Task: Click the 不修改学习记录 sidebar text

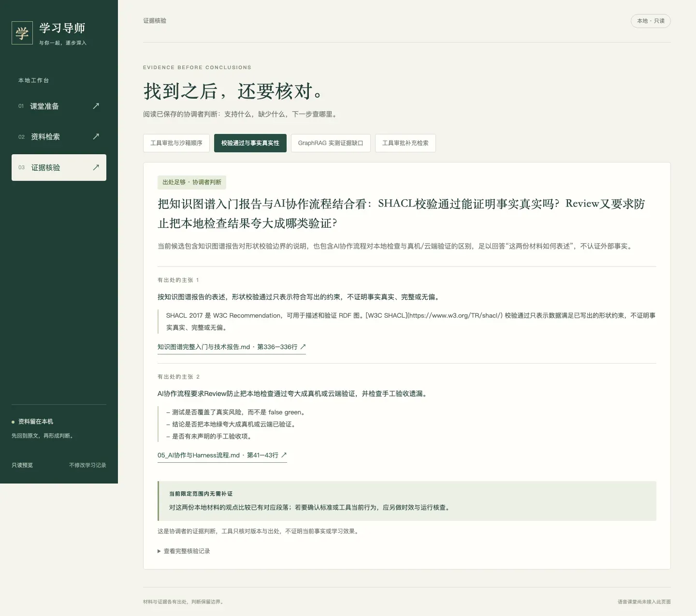Action: (x=87, y=465)
